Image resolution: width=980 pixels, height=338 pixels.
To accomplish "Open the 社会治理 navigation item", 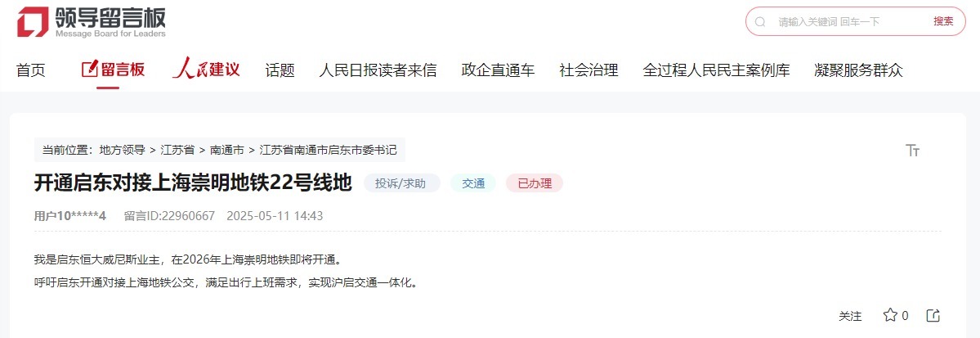I will tap(588, 70).
